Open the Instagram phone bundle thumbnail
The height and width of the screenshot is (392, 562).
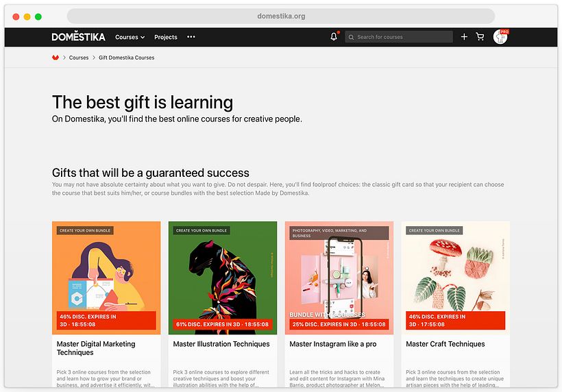pos(339,278)
